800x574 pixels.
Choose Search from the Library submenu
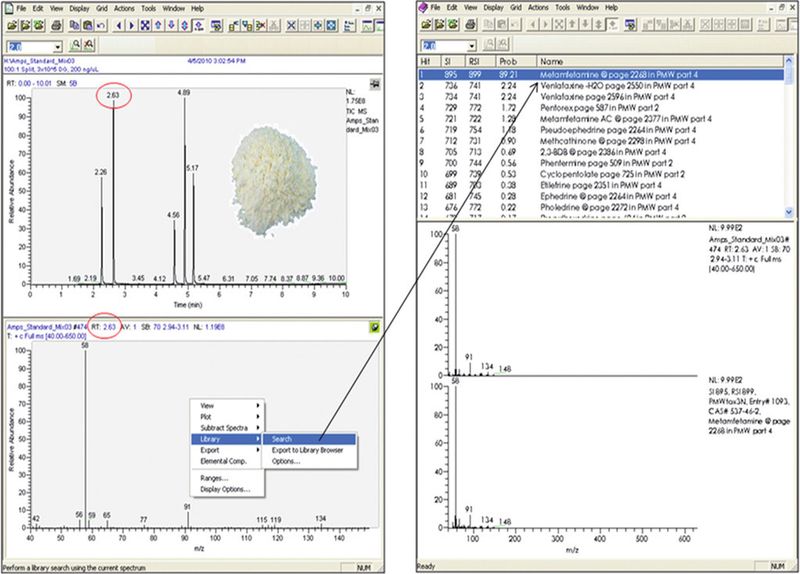click(309, 439)
